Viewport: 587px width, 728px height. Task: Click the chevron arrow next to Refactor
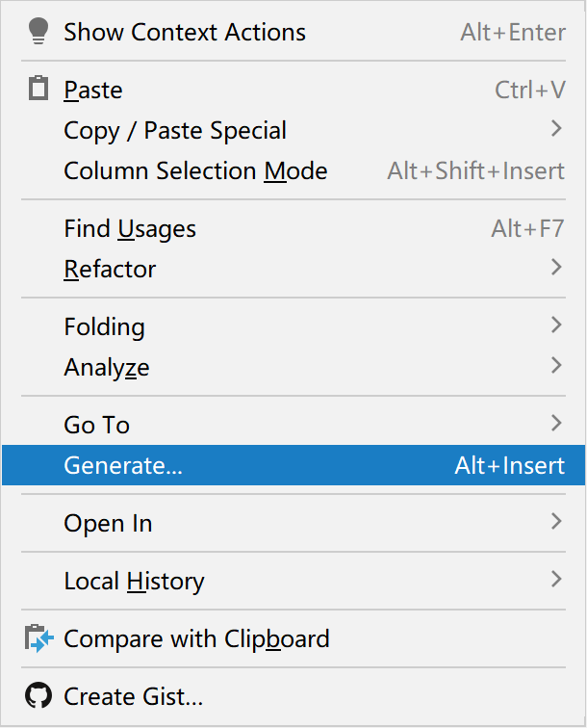pos(556,268)
